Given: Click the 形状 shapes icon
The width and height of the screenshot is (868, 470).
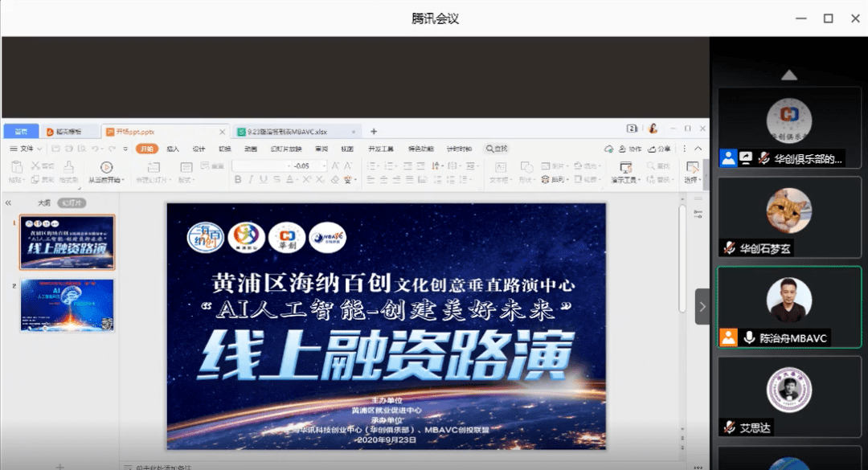Looking at the screenshot, I should [x=526, y=167].
